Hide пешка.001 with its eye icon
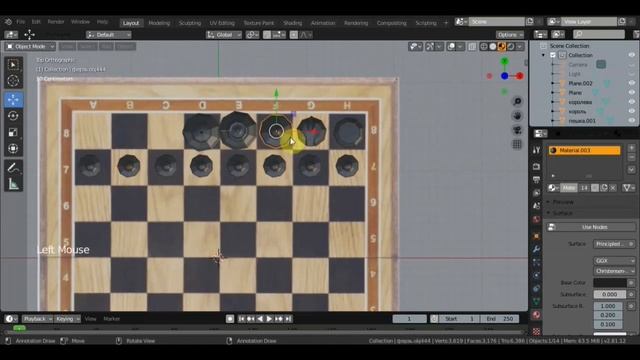Image resolution: width=640 pixels, height=360 pixels. [631, 121]
